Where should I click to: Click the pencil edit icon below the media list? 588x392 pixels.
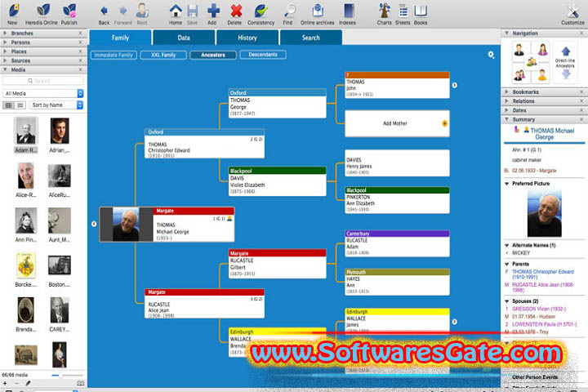pos(28,383)
